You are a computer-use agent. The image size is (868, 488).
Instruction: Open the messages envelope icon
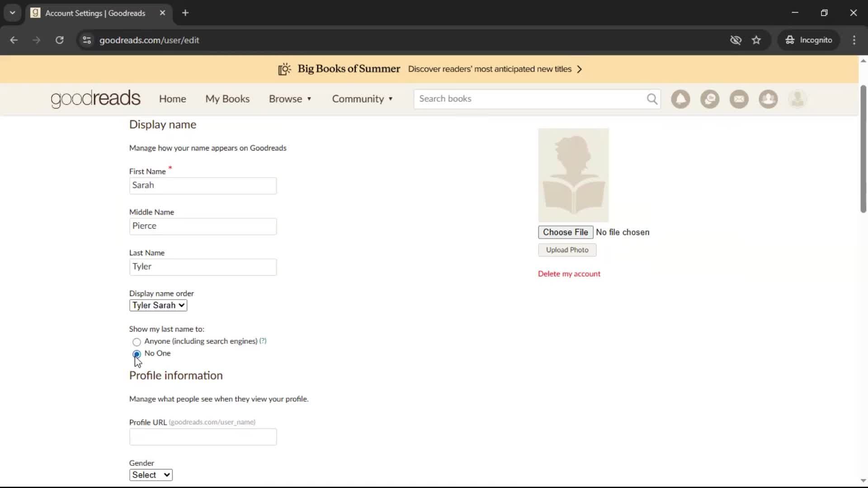pos(739,99)
